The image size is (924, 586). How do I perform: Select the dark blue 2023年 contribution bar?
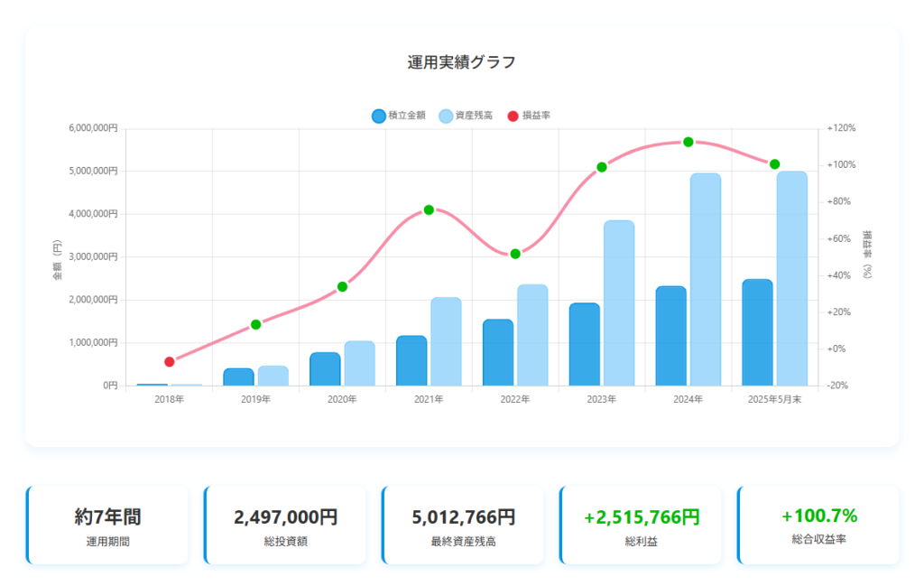tap(585, 344)
